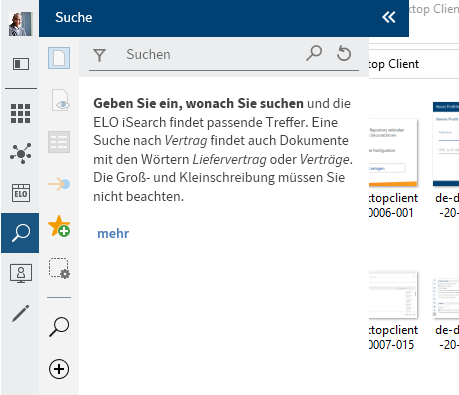
Task: Open the user monitor workspace icon
Action: 21,273
